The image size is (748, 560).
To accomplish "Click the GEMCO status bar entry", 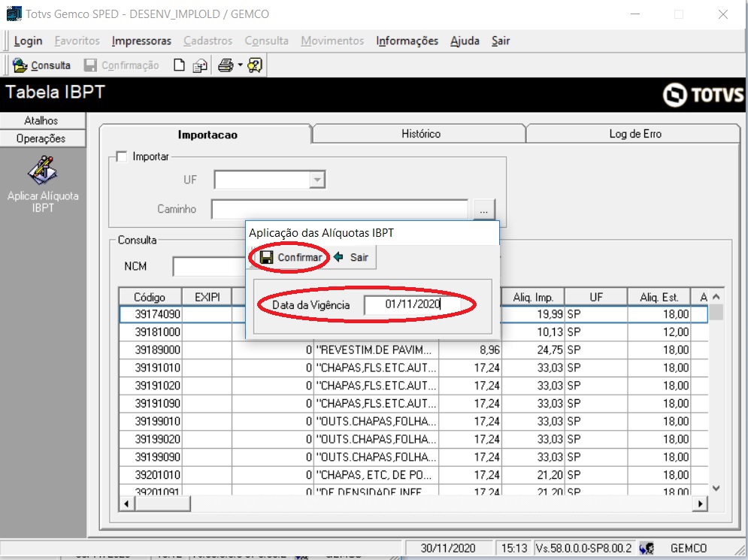I will [689, 548].
